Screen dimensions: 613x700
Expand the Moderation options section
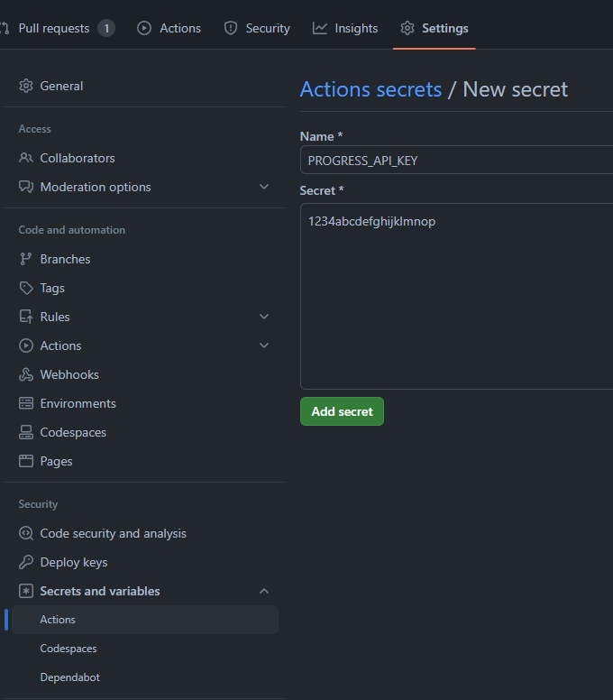point(264,187)
